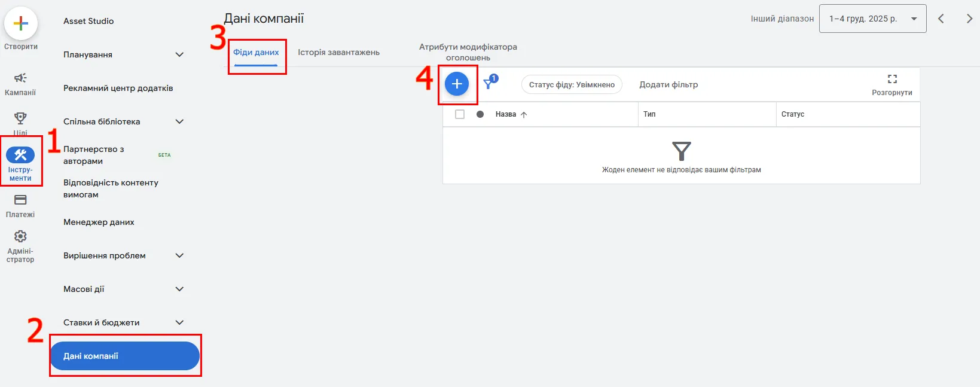The height and width of the screenshot is (387, 980).
Task: Click the Статус фіду: Увімкнено filter chip
Action: pyautogui.click(x=572, y=85)
